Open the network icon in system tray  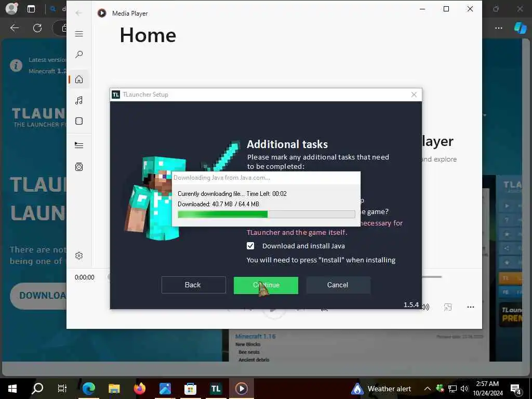click(453, 389)
